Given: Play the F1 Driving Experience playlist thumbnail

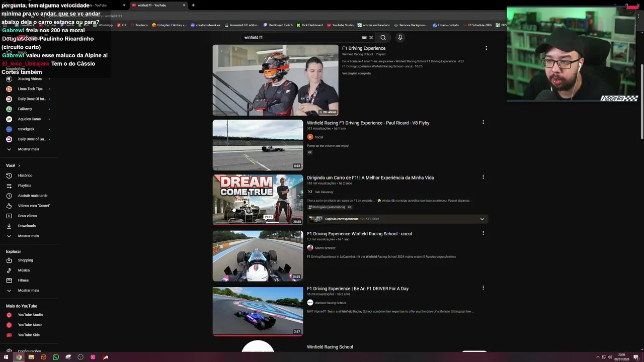Looking at the screenshot, I should point(275,80).
